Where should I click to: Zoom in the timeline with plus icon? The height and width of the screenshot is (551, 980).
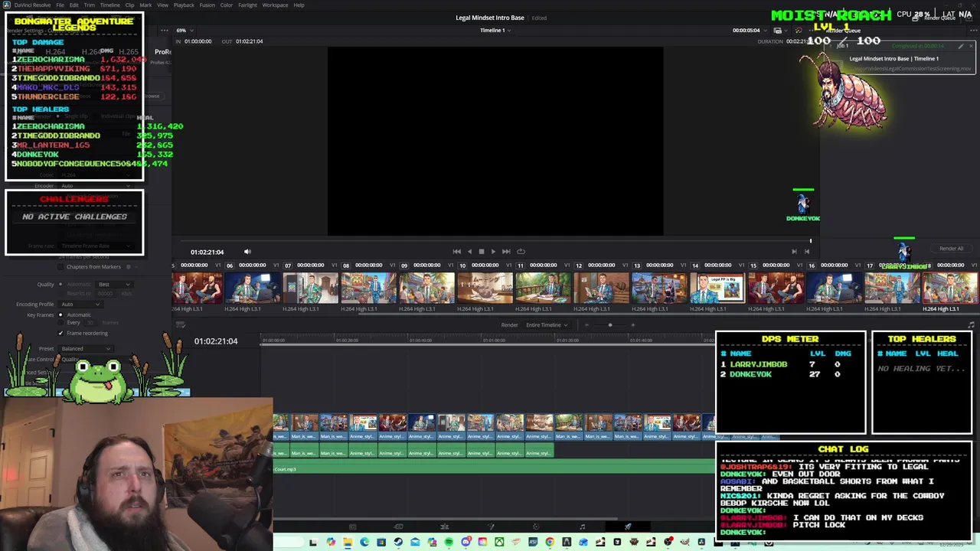[632, 324]
